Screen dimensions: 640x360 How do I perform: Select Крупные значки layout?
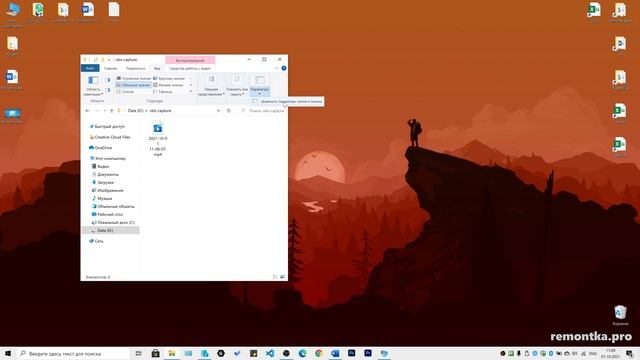click(x=169, y=78)
